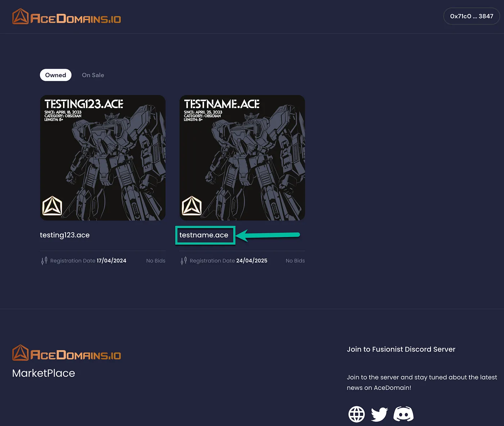Click the footer AceDomains.io logo

67,353
